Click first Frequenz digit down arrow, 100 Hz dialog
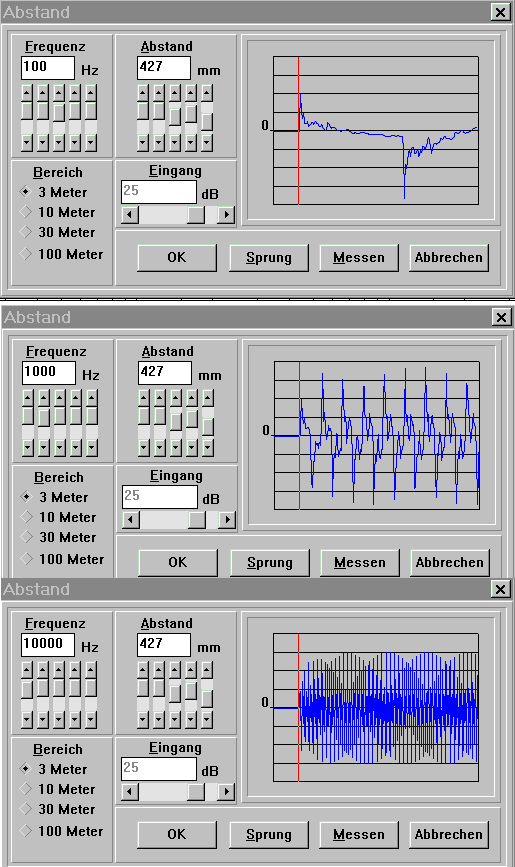This screenshot has width=515, height=867. coord(27,143)
